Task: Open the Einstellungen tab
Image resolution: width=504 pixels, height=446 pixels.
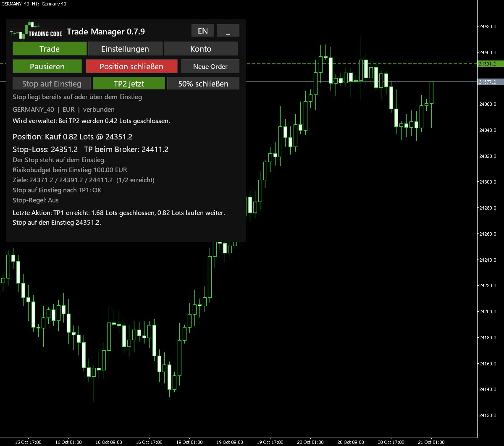Action: pos(125,49)
